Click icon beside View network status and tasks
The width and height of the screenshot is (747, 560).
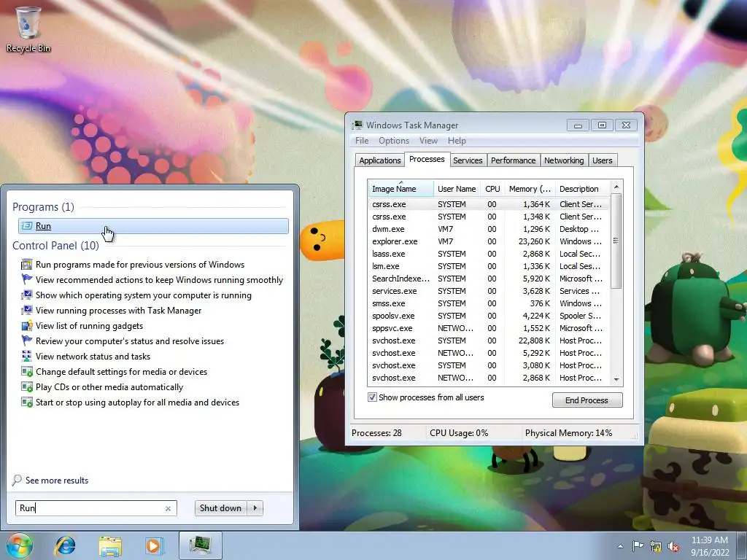[27, 356]
